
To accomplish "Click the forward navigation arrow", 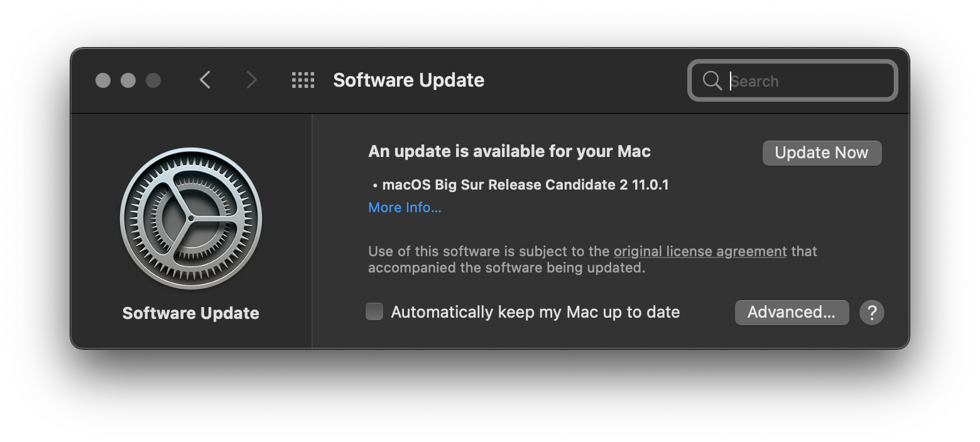I will 251,80.
